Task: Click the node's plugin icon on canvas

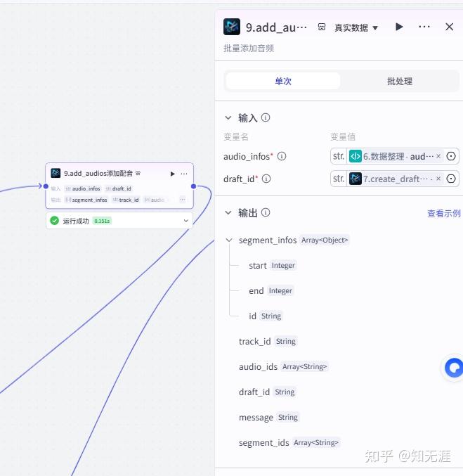Action: [56, 173]
